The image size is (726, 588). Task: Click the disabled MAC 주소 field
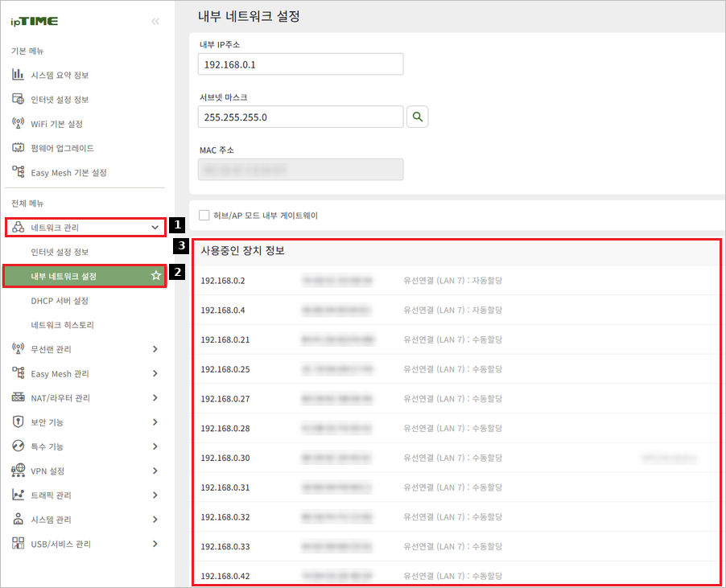300,170
